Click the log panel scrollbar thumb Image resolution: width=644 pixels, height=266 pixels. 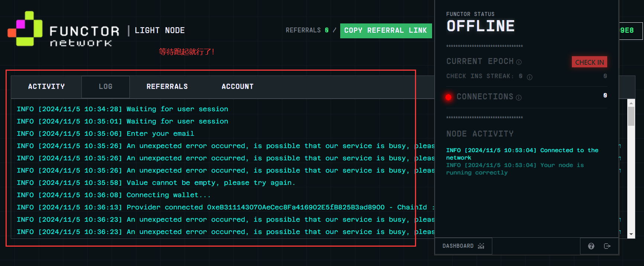click(631, 116)
